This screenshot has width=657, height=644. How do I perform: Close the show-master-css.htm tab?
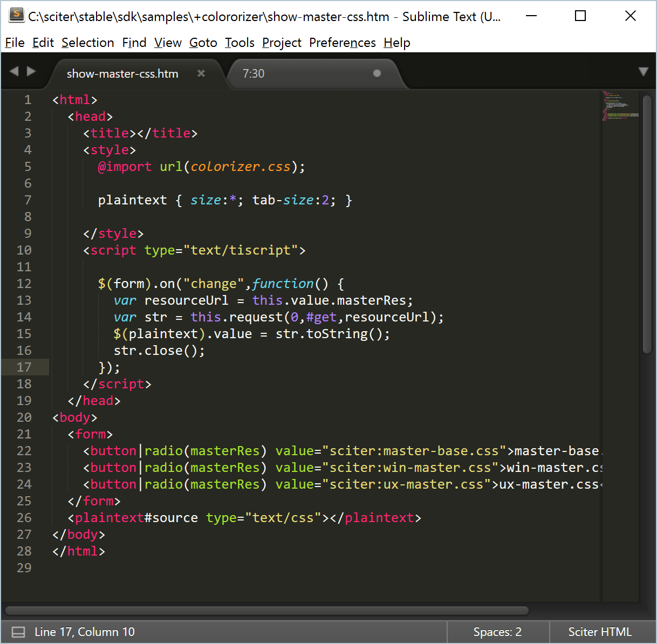(x=201, y=73)
